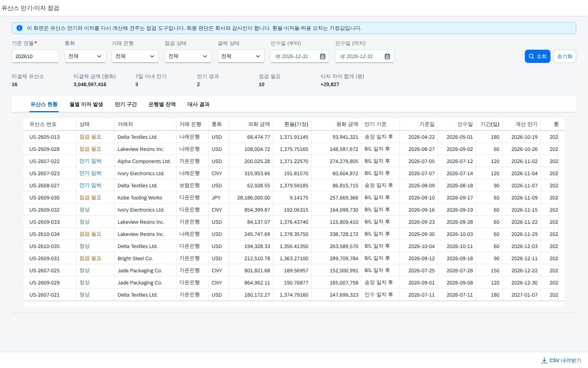Screen dimensions: 588x368
Task: Select the 대사 결과 tab
Action: (198, 105)
